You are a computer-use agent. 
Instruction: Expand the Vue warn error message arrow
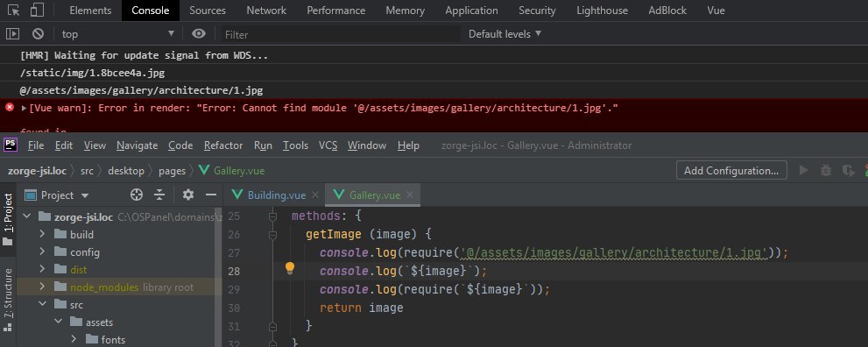pos(24,108)
